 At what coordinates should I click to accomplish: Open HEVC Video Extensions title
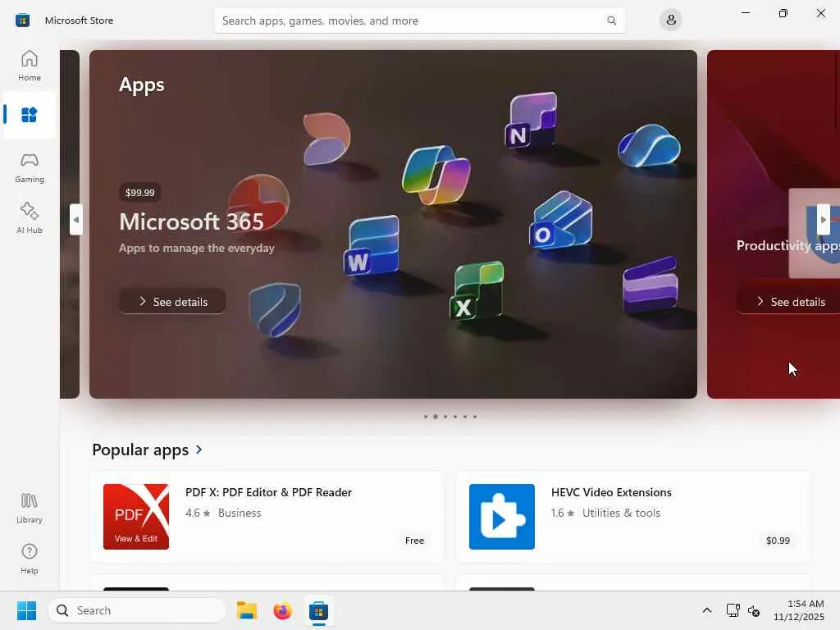(x=611, y=492)
